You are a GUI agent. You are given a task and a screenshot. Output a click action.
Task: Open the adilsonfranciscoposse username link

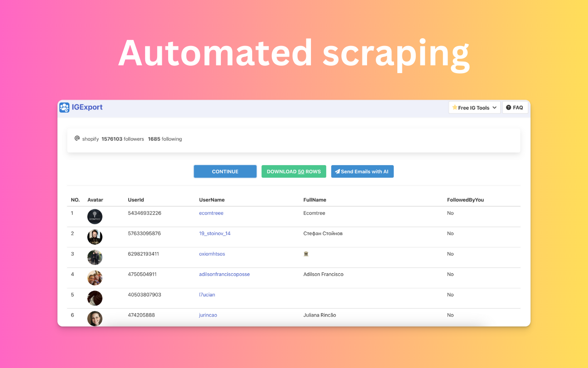coord(225,274)
